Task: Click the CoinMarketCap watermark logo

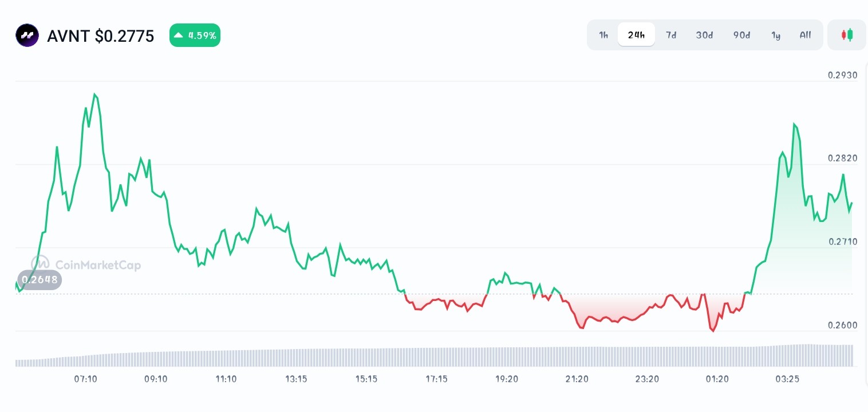Action: click(86, 264)
